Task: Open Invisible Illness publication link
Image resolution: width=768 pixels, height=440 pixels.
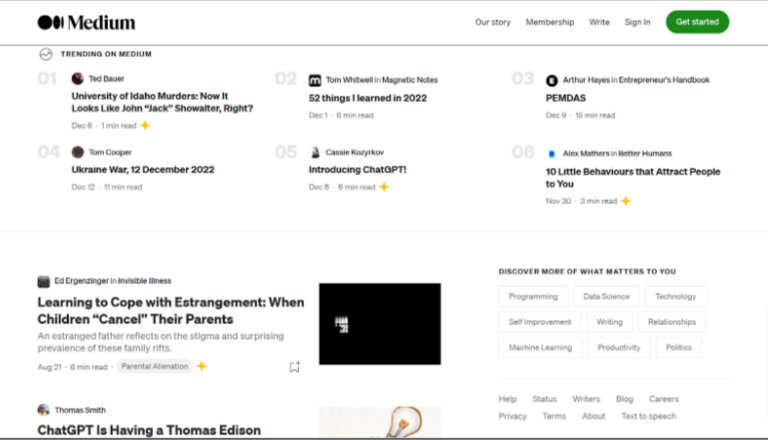Action: click(144, 281)
